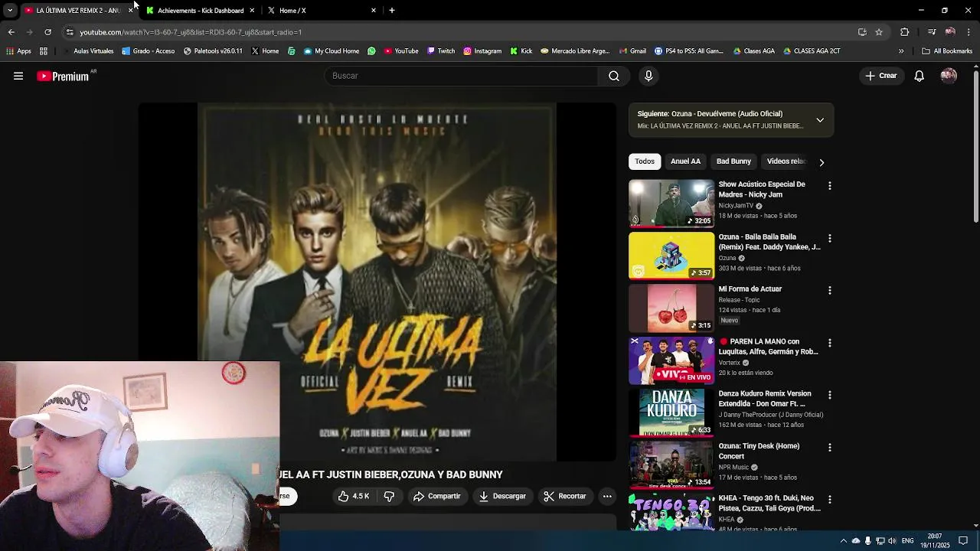Click the YouTube Buscar search field
Image resolution: width=980 pixels, height=551 pixels.
462,76
